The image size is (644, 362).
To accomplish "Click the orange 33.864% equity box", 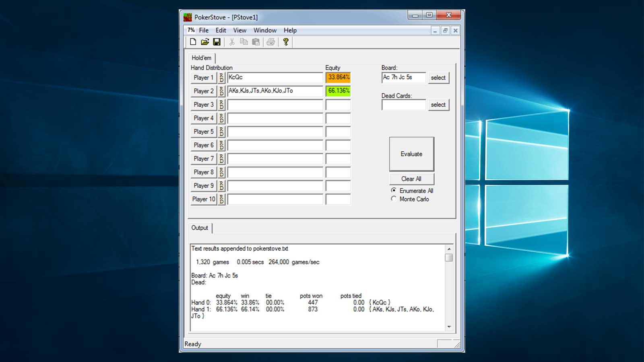I will (x=338, y=78).
